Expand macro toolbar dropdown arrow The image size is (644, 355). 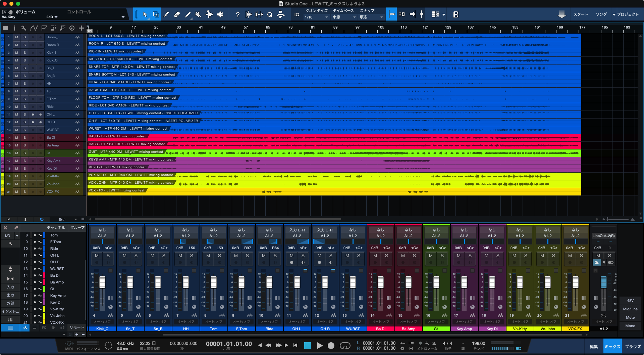[x=444, y=14]
